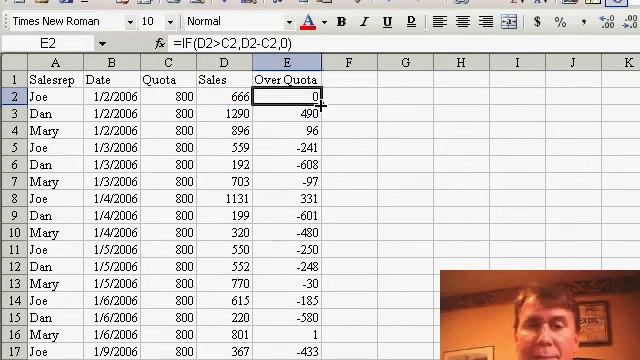Select row 9 header
Image resolution: width=640 pixels, height=360 pixels.
(14, 216)
